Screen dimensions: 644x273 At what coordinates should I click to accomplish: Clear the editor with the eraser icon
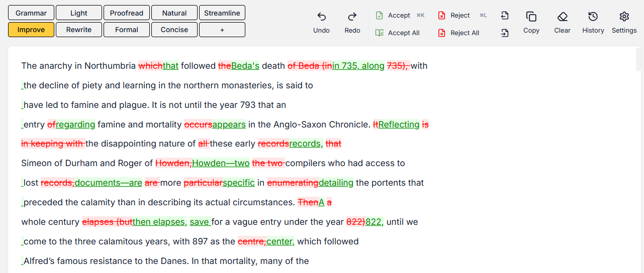pos(562,17)
